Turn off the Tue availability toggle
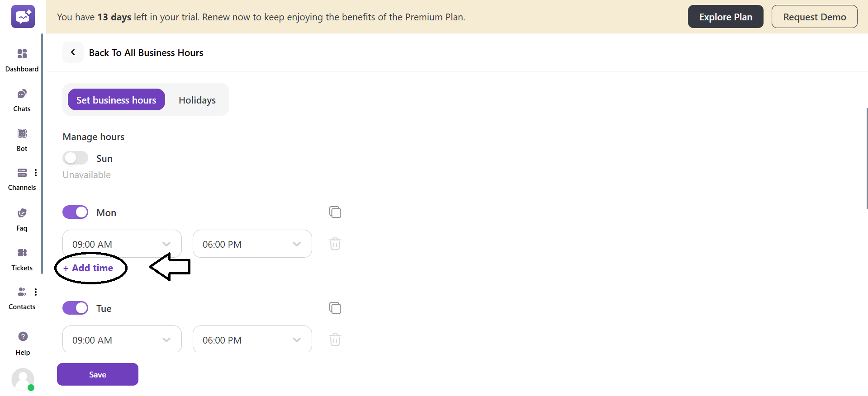 click(x=75, y=308)
